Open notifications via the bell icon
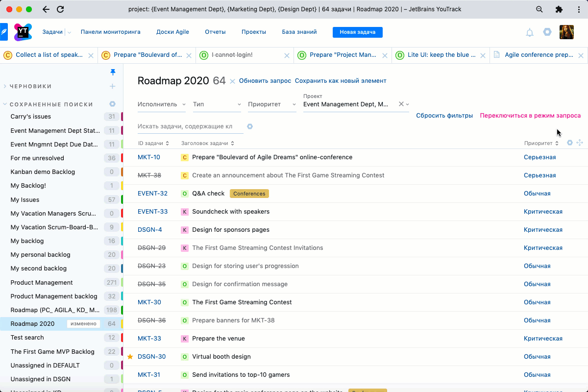The width and height of the screenshot is (588, 392). click(530, 32)
